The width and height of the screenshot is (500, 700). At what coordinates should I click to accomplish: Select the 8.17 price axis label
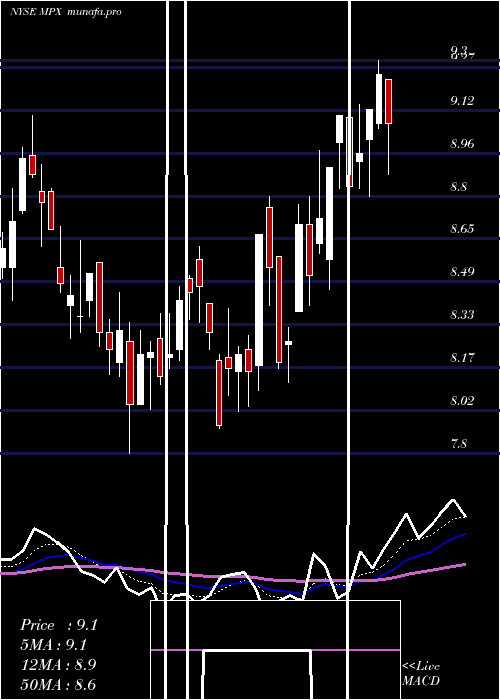[x=462, y=358]
